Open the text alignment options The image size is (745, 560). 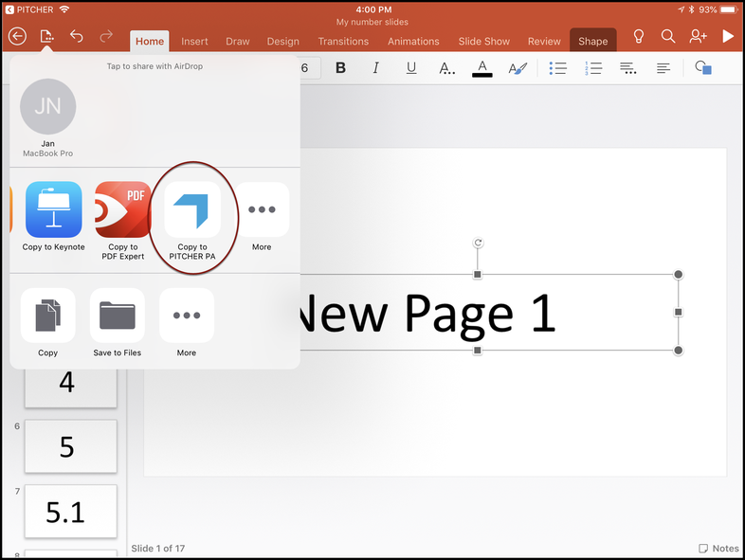pyautogui.click(x=663, y=68)
